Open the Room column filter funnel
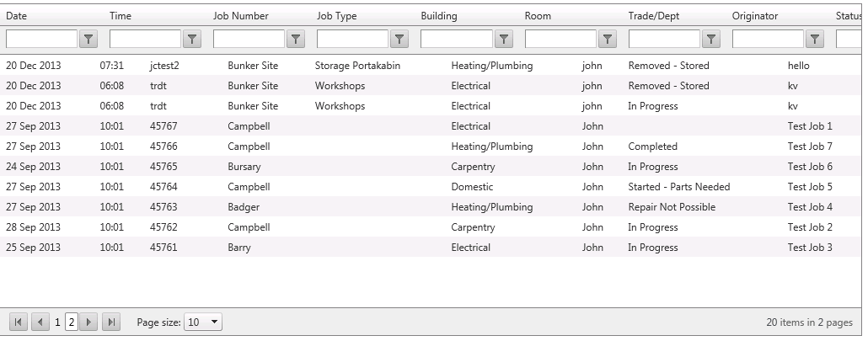Viewport: 868px width, 341px height. (608, 40)
